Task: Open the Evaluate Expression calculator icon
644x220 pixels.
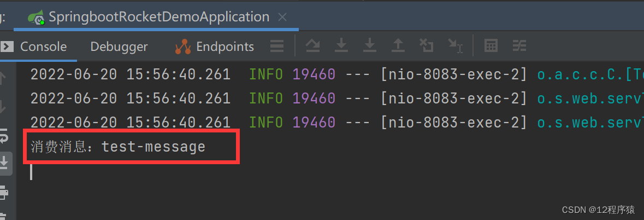Action: coord(491,45)
